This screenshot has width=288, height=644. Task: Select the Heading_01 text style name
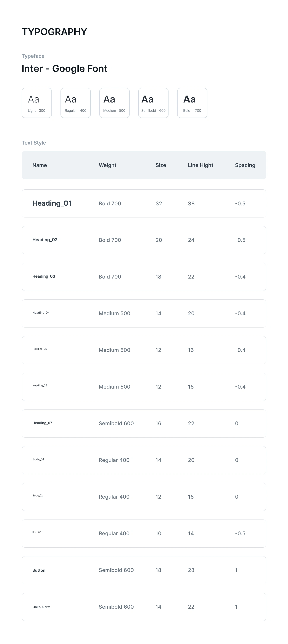pos(52,203)
